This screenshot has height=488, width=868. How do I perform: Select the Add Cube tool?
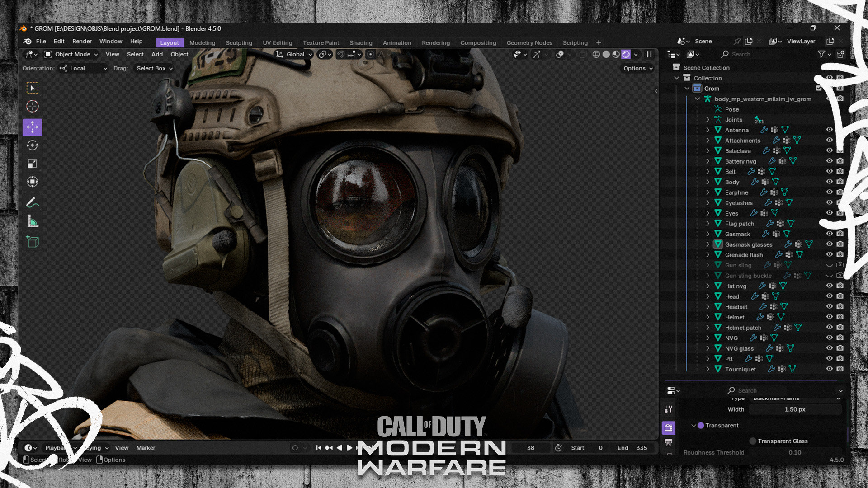click(32, 242)
